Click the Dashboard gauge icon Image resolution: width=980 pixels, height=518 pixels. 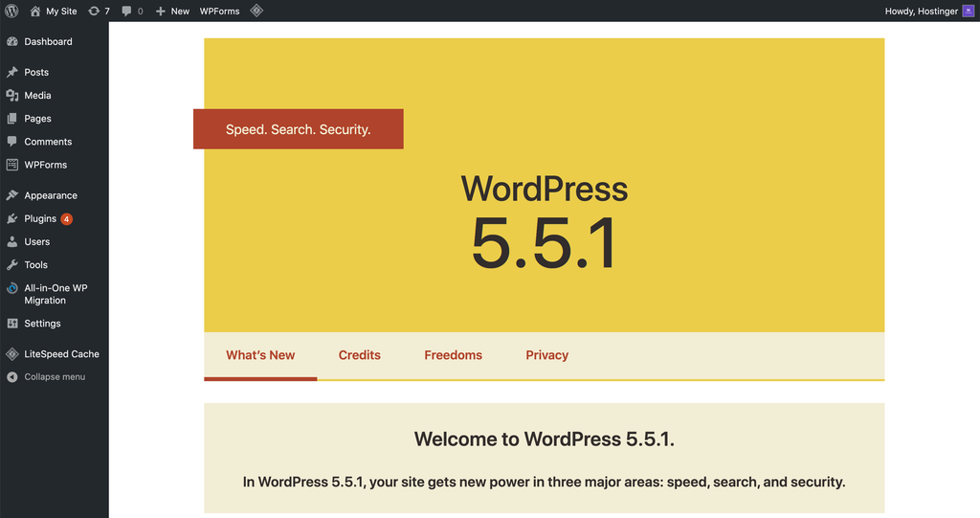(x=11, y=41)
